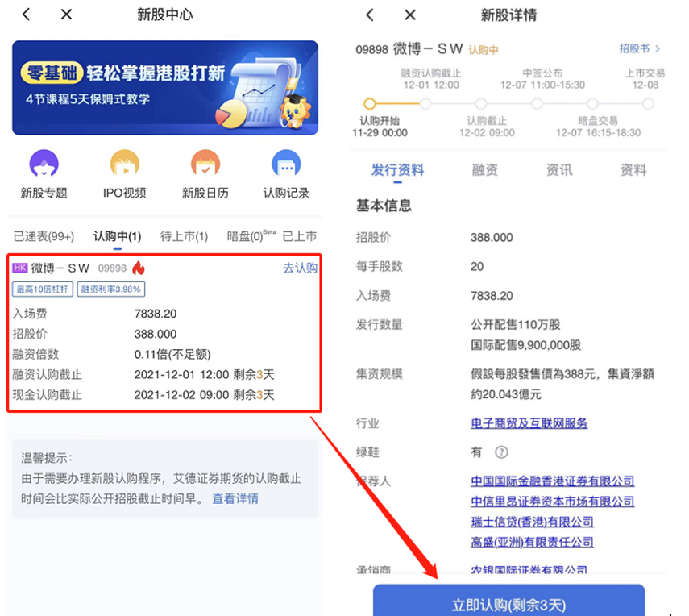Switch to the 已递表(99+) tab
The height and width of the screenshot is (616, 689).
click(x=44, y=236)
